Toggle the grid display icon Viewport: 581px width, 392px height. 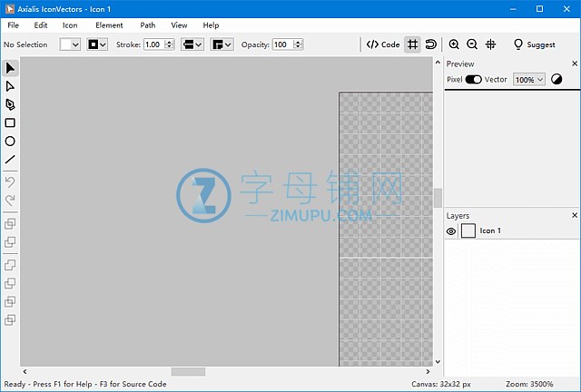pos(412,44)
